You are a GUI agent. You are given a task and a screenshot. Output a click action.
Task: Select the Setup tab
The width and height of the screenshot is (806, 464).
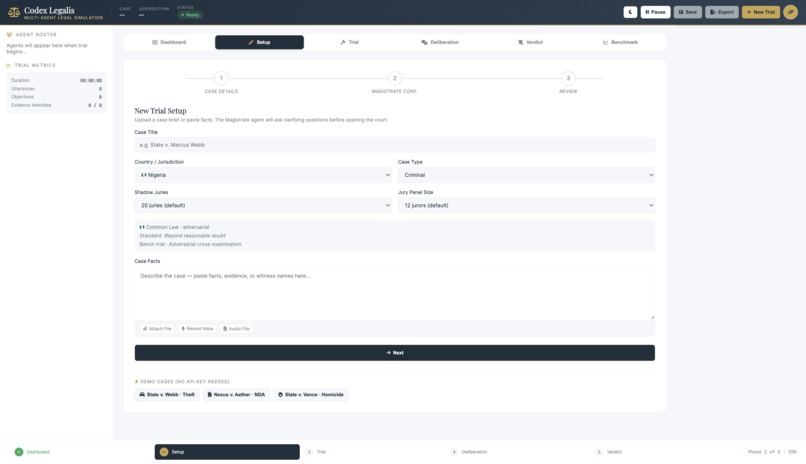(x=260, y=42)
